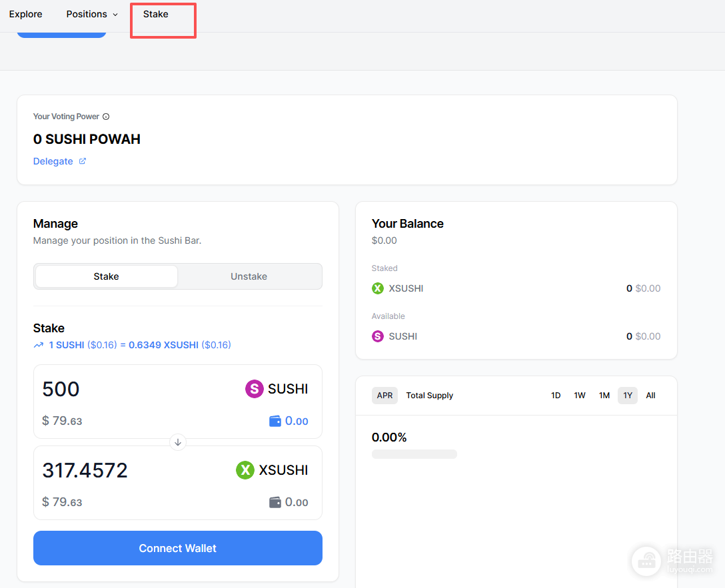The height and width of the screenshot is (588, 725).
Task: Click the Your Balance $0.00 text
Action: 384,240
